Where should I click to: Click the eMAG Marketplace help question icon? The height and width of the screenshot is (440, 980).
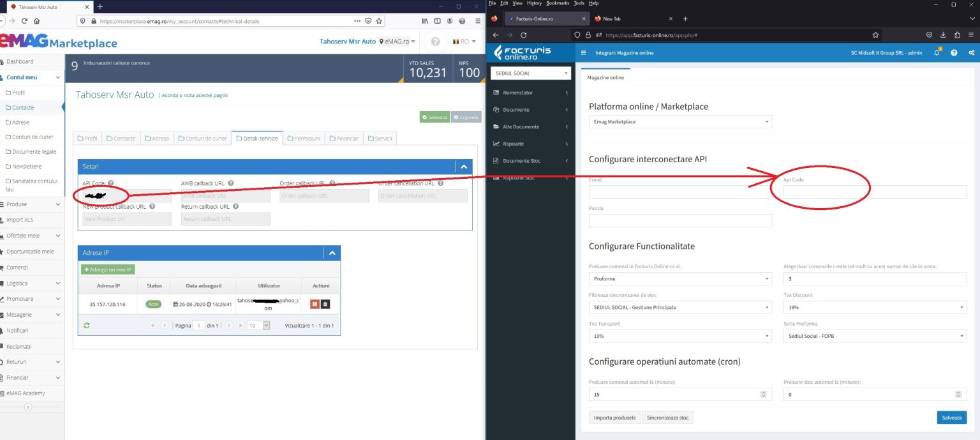[435, 42]
